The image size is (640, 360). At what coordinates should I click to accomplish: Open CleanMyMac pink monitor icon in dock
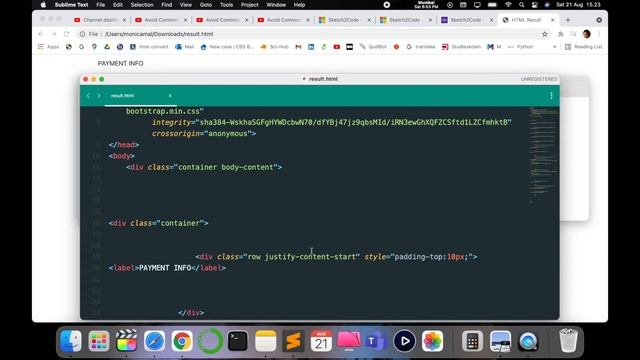pyautogui.click(x=349, y=341)
